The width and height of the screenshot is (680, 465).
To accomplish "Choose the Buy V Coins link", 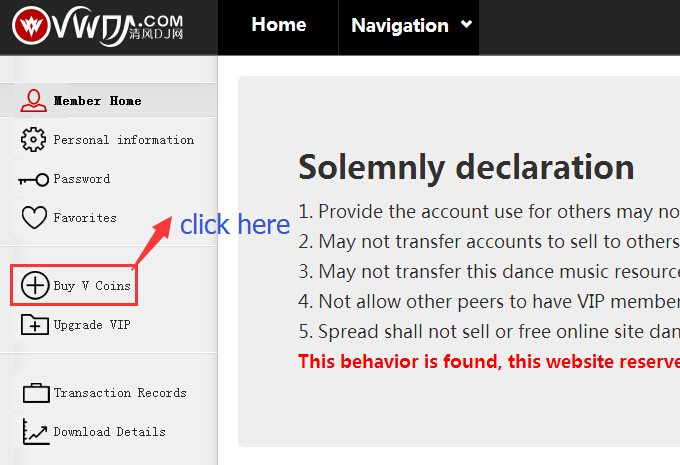I will (x=92, y=286).
